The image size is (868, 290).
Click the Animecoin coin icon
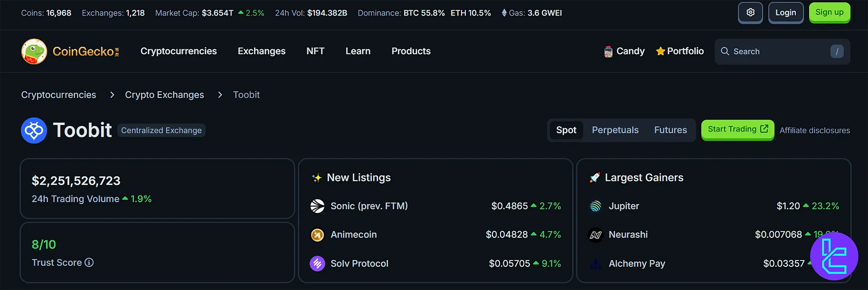click(317, 235)
